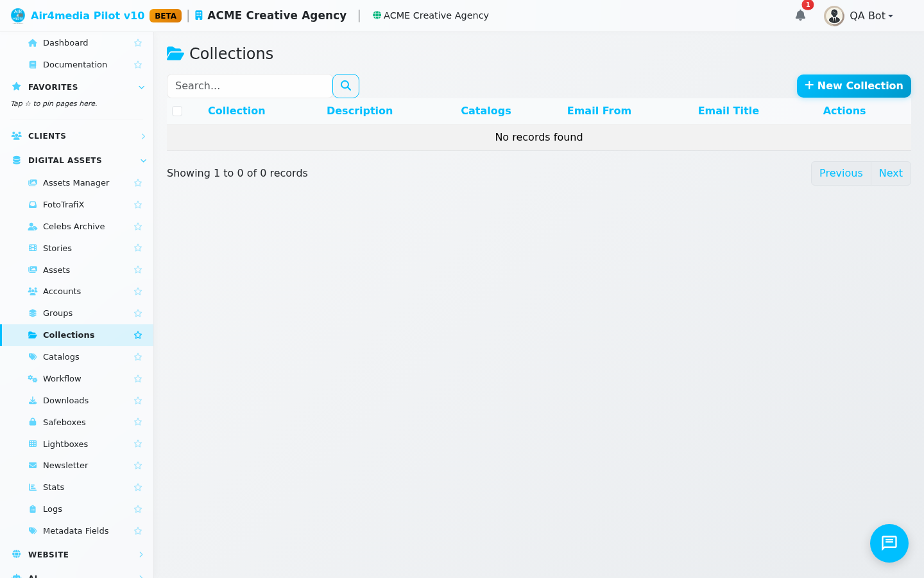Click the search magnifier button
The height and width of the screenshot is (578, 924).
pyautogui.click(x=346, y=86)
